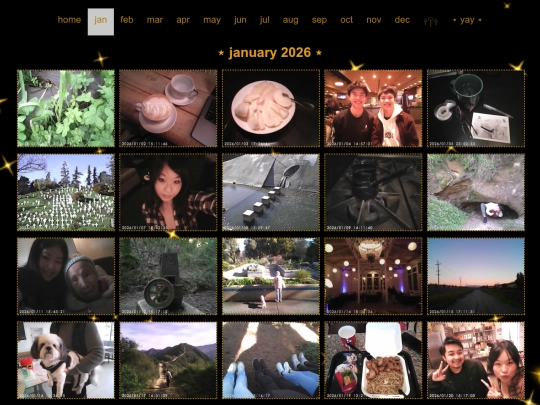
Task: Click the mushroom icon in navigation
Action: pyautogui.click(x=431, y=21)
